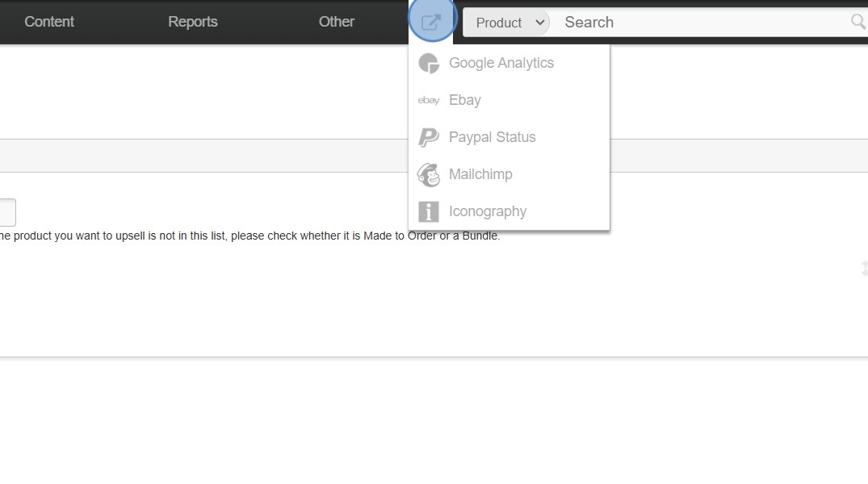Open the Content menu
The width and height of the screenshot is (868, 484).
coord(49,22)
